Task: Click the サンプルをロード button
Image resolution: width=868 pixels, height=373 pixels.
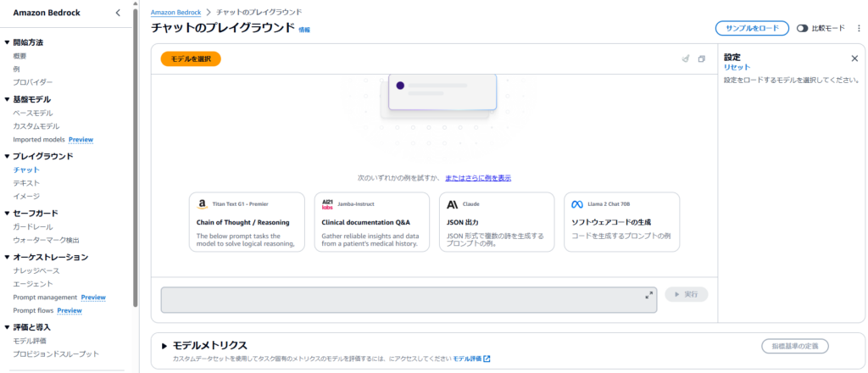Action: click(x=752, y=28)
